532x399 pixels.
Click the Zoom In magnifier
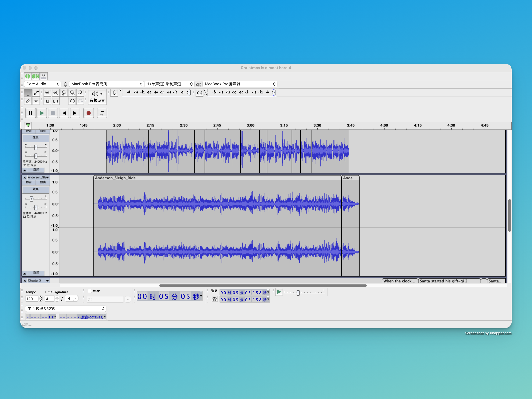pos(47,93)
